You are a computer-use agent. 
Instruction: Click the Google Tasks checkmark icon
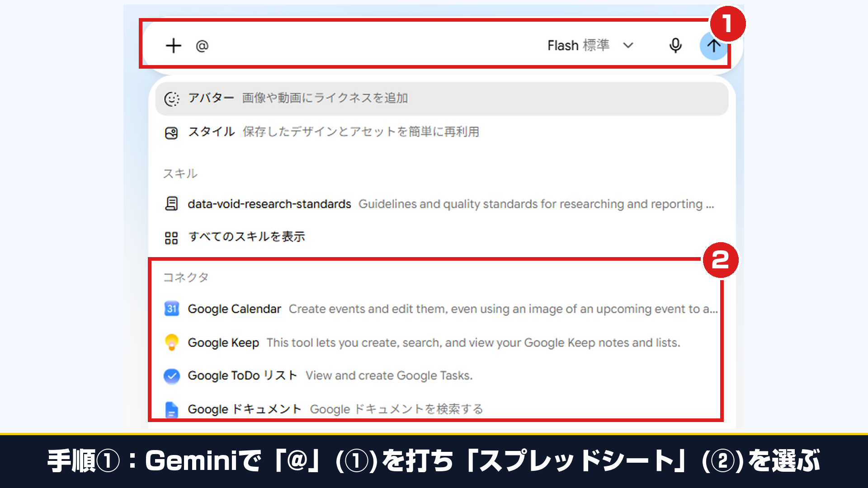click(171, 376)
